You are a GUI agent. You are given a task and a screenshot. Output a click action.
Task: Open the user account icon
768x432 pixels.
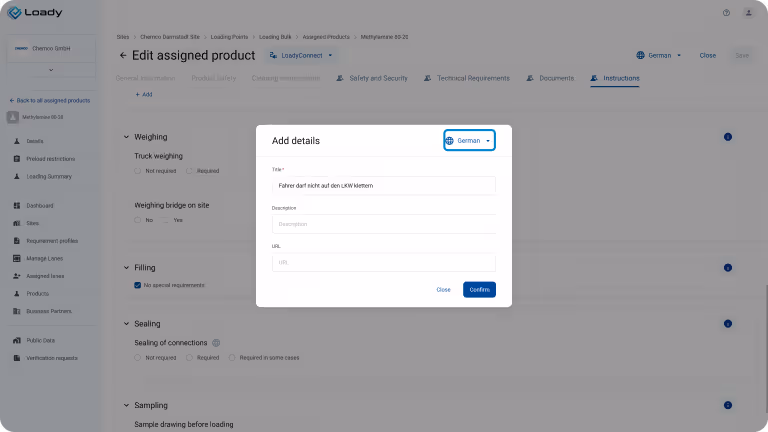click(748, 13)
